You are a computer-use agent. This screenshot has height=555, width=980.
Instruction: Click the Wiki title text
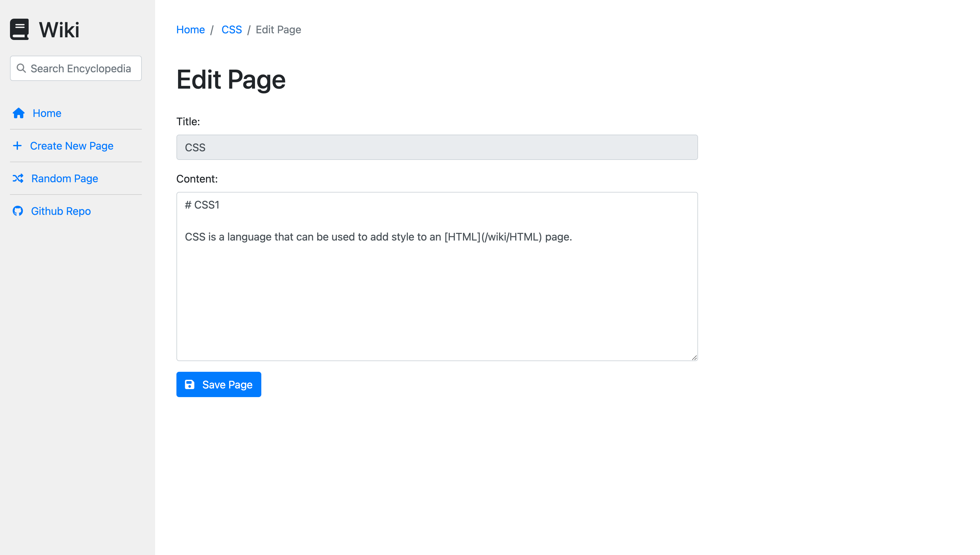pos(59,30)
